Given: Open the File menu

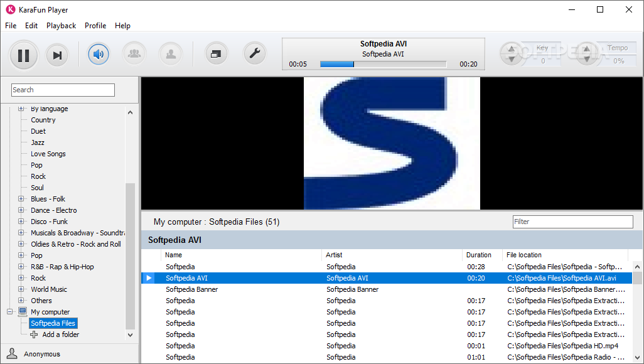Looking at the screenshot, I should pos(11,26).
